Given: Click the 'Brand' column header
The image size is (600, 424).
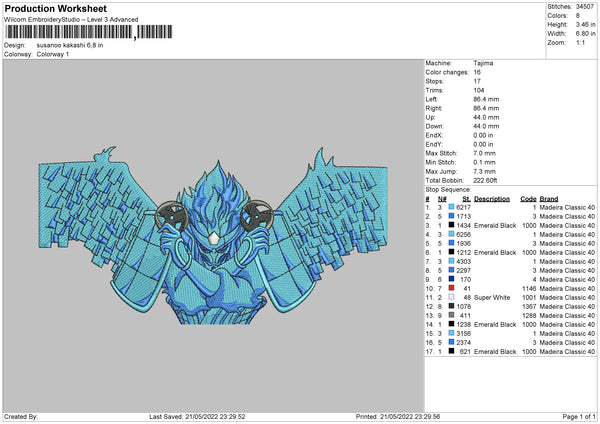Looking at the screenshot, I should [549, 199].
